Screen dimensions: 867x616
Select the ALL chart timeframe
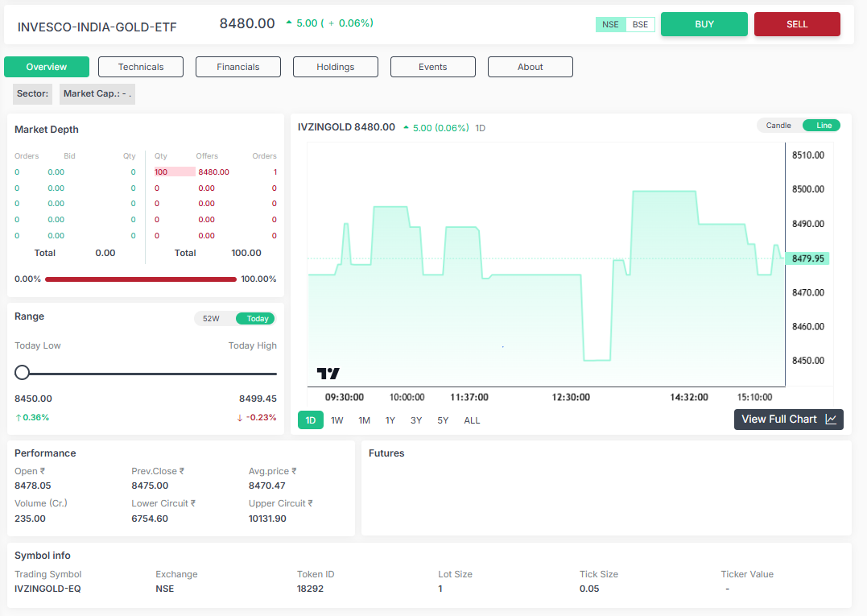click(473, 420)
